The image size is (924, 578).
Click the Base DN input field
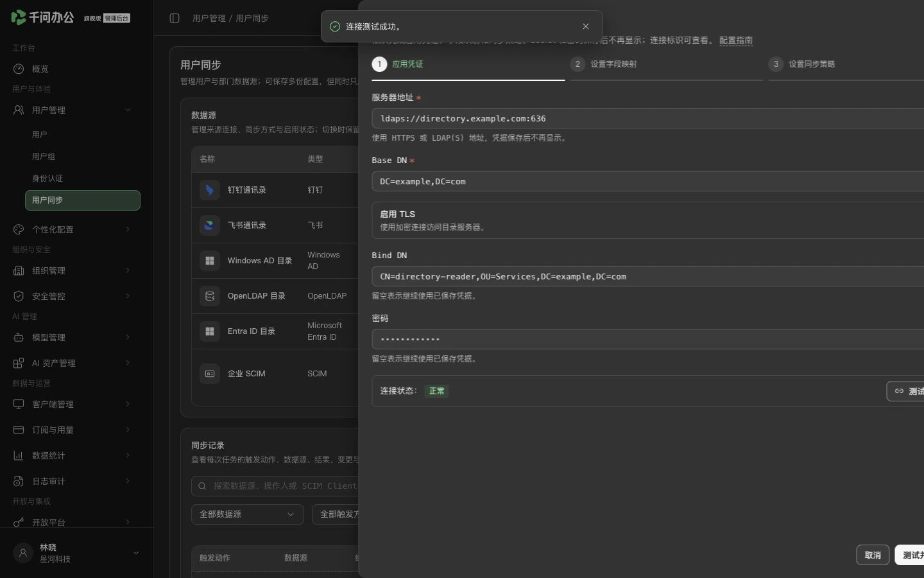pos(648,181)
